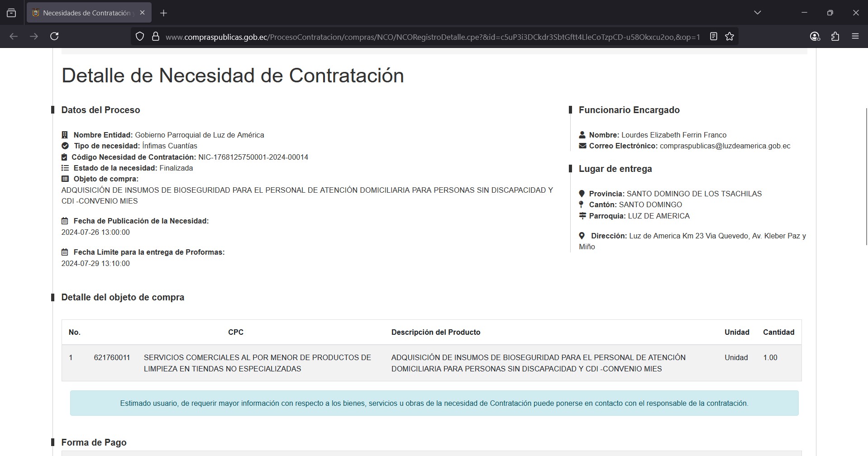Screen dimensions: 868x456
Task: Click the name Lourdes Elizabeth Ferrin Franco
Action: (x=674, y=135)
